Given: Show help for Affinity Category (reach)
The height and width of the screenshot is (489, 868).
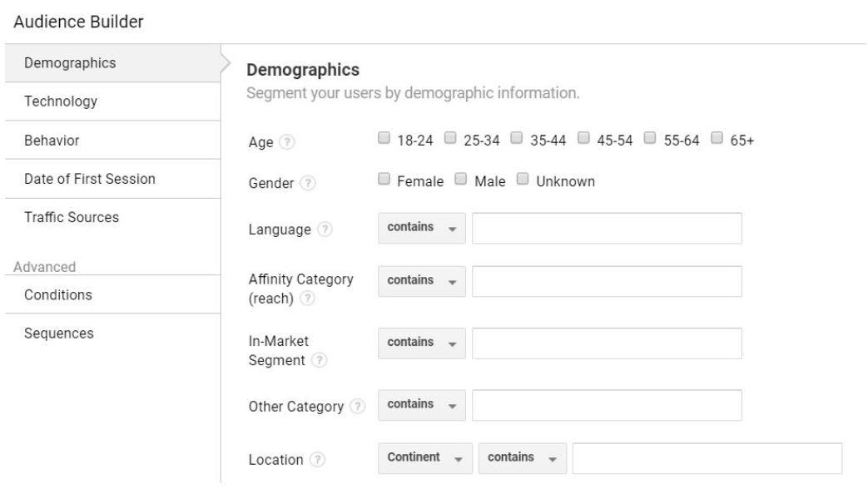Looking at the screenshot, I should click(307, 299).
